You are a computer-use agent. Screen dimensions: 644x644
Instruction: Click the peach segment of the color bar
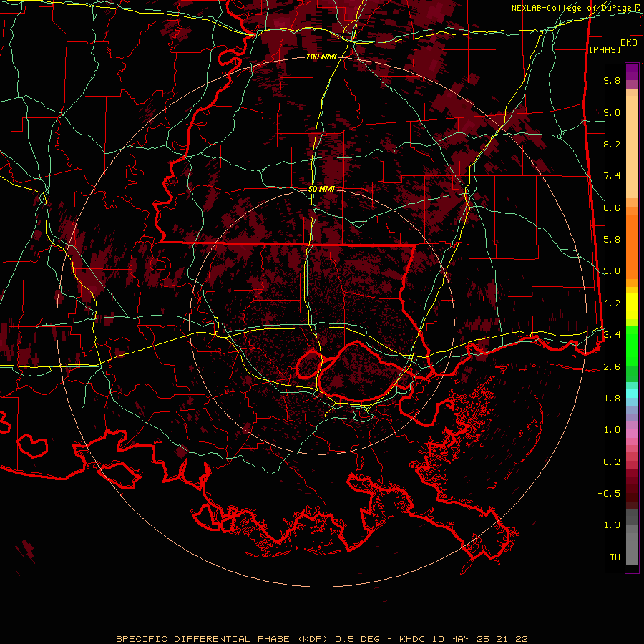(632, 144)
